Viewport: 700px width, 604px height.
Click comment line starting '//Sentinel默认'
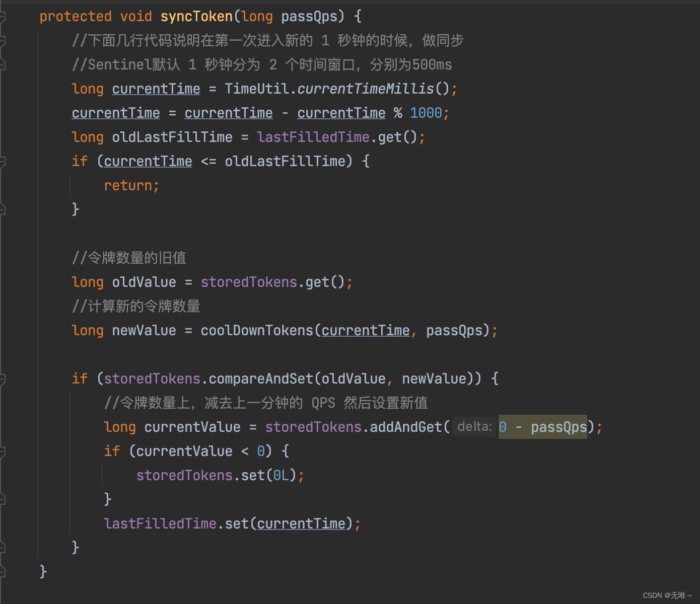pos(262,65)
